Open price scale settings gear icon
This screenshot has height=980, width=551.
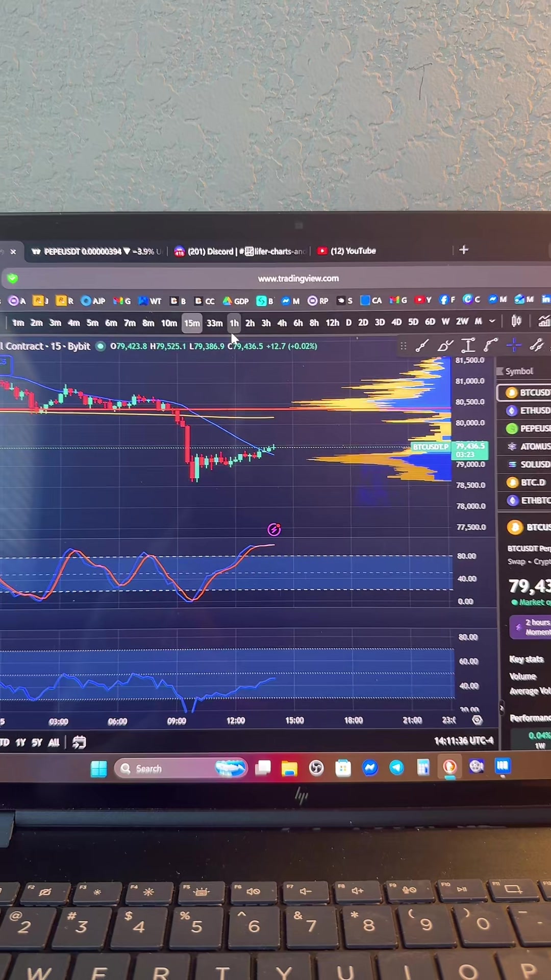477,720
